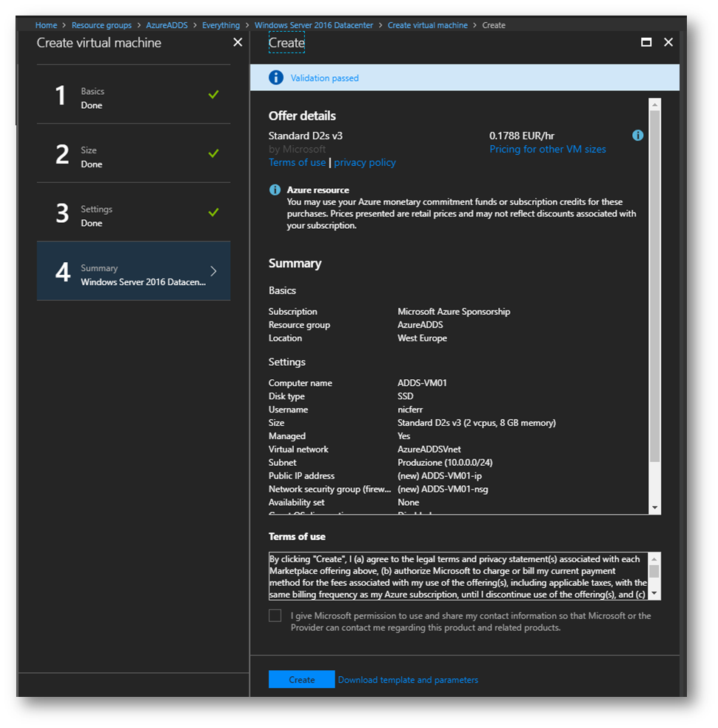The image size is (718, 728).
Task: Download template and parameters
Action: (408, 680)
